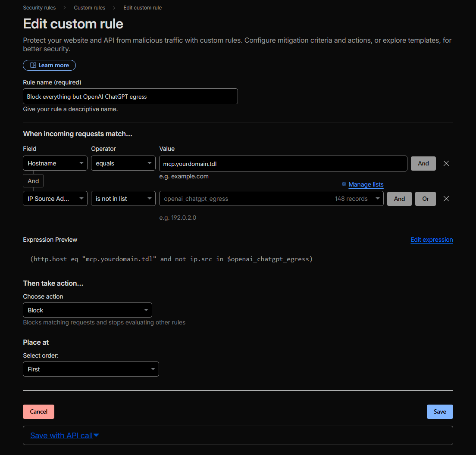This screenshot has width=476, height=455.
Task: Open the equals operator dropdown
Action: pyautogui.click(x=123, y=163)
